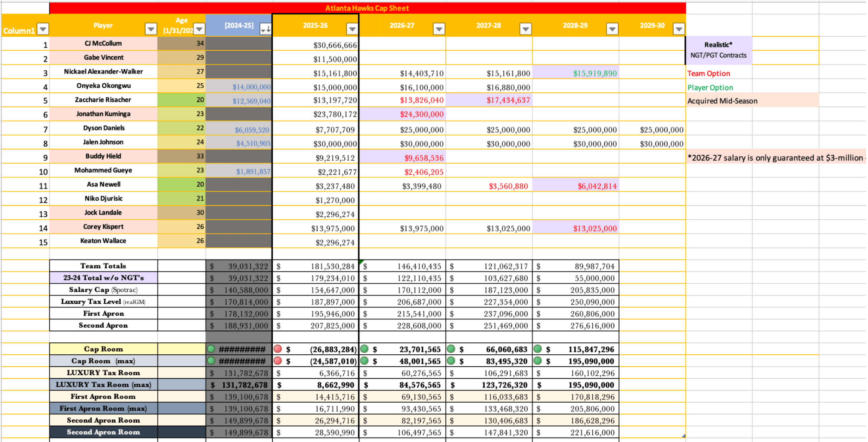Click the red Team Option legend text
This screenshot has width=868, height=442.
[x=709, y=73]
